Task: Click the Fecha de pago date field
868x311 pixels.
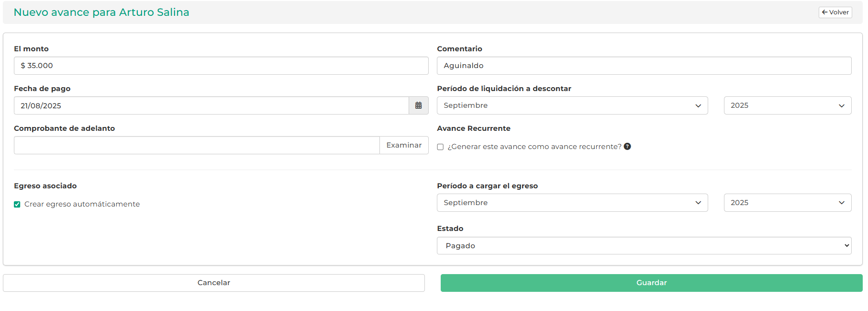Action: coord(211,105)
